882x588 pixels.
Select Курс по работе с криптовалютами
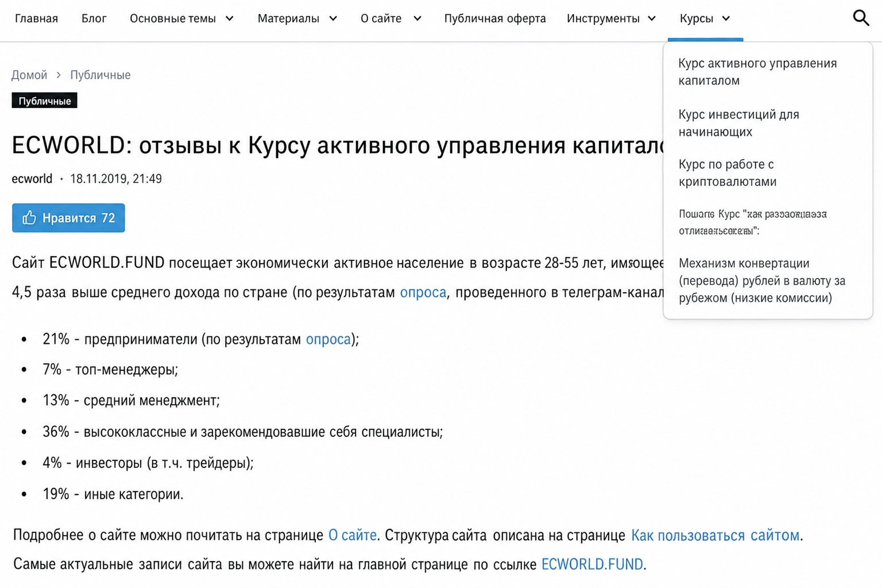pyautogui.click(x=728, y=173)
